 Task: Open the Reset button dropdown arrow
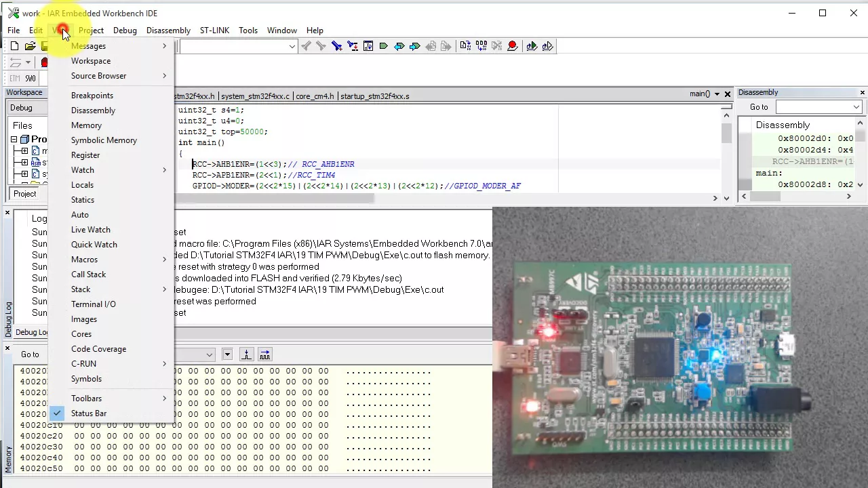[28, 62]
